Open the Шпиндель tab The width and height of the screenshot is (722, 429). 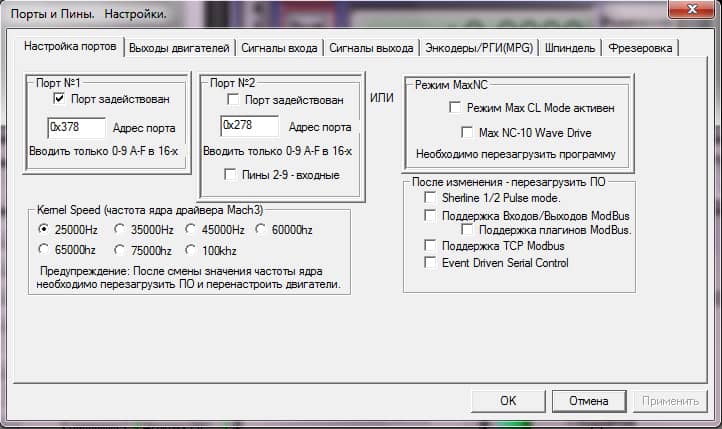tap(572, 47)
